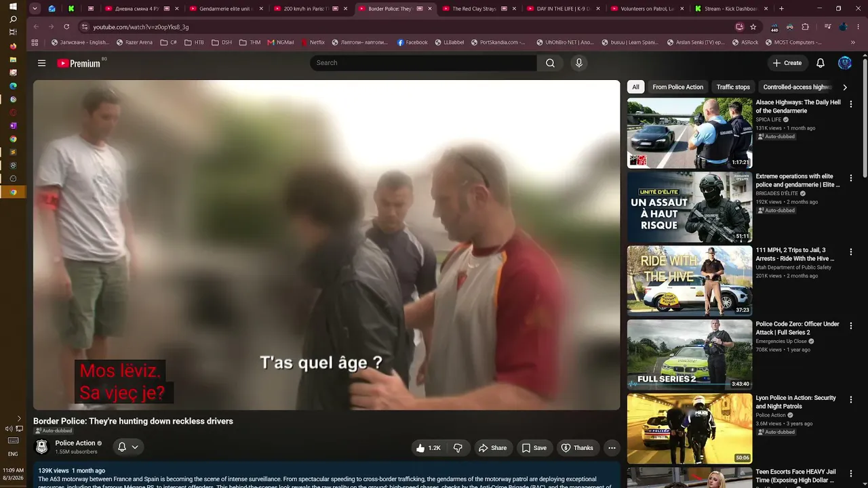868x488 pixels.
Task: Click the YouTube search magnifier button
Action: (550, 63)
